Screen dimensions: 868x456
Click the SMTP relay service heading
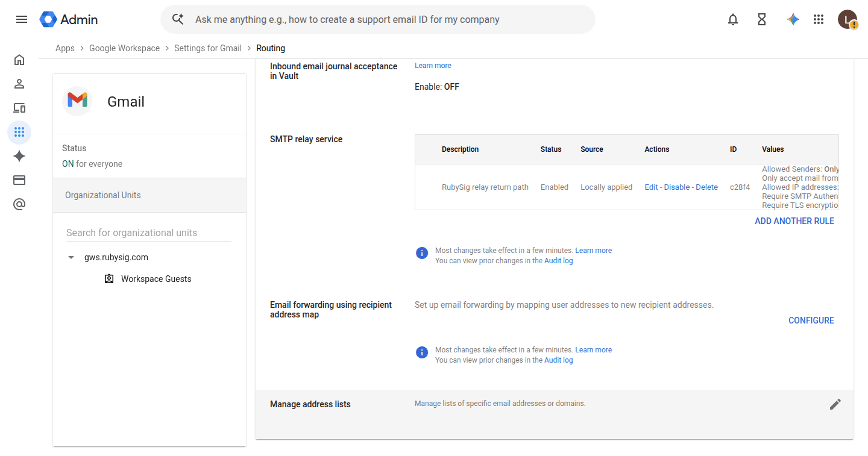click(x=306, y=139)
